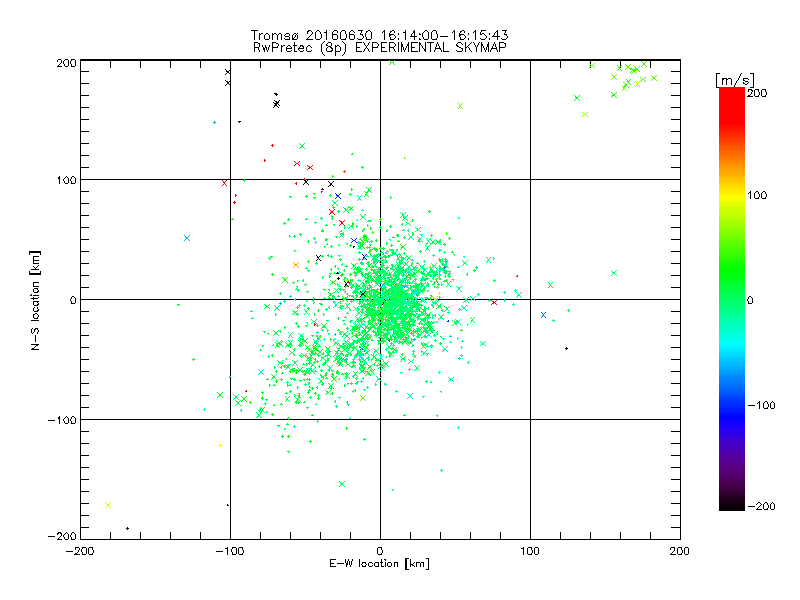Click the 'N-S location [km]' axis label
The image size is (800, 600).
(x=35, y=300)
